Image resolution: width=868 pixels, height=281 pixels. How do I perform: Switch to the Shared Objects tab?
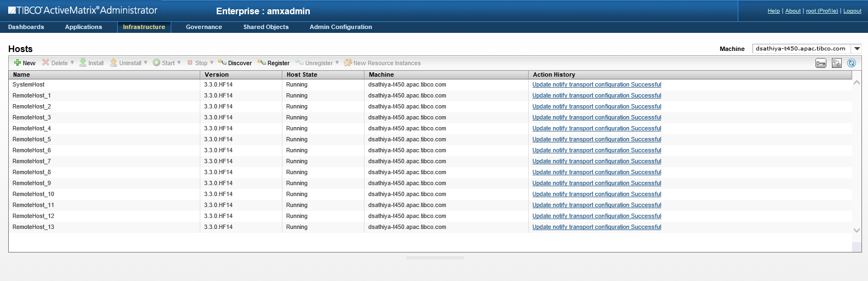(266, 27)
